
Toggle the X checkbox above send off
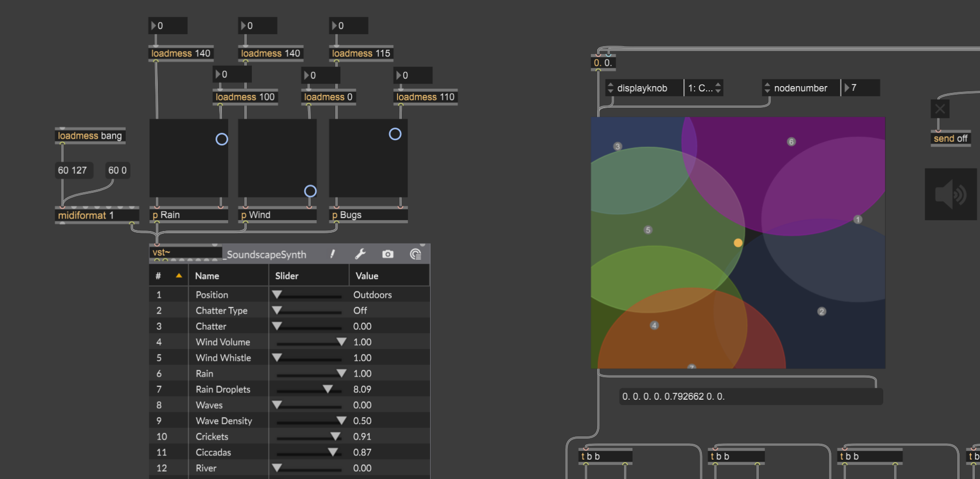(x=940, y=109)
